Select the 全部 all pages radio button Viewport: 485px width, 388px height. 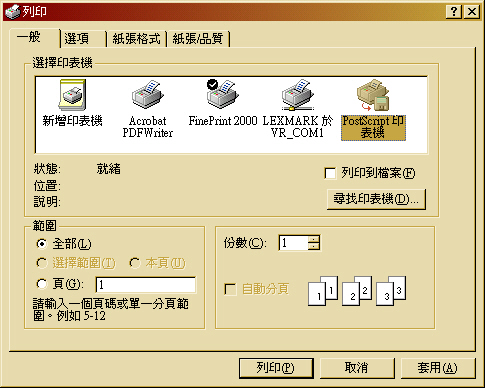coord(42,244)
